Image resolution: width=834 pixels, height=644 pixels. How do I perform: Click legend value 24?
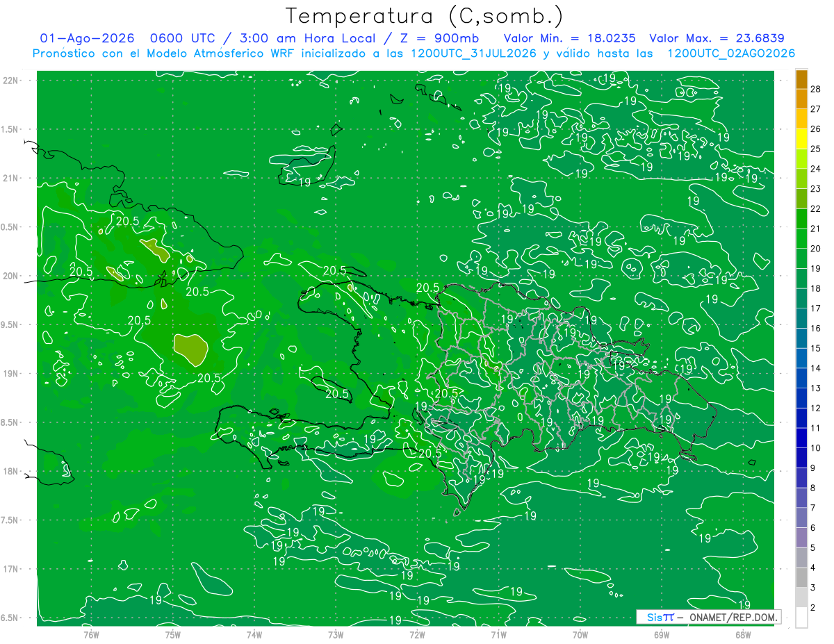(x=816, y=169)
